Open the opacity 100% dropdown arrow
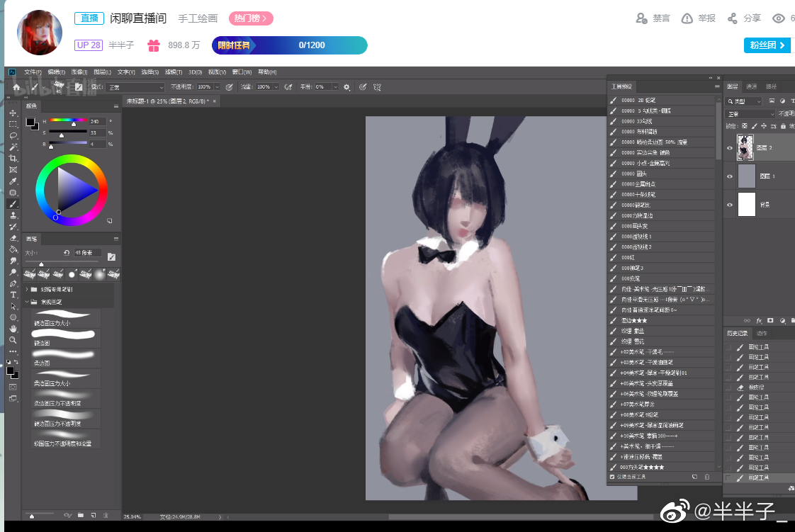The height and width of the screenshot is (532, 795). point(217,87)
